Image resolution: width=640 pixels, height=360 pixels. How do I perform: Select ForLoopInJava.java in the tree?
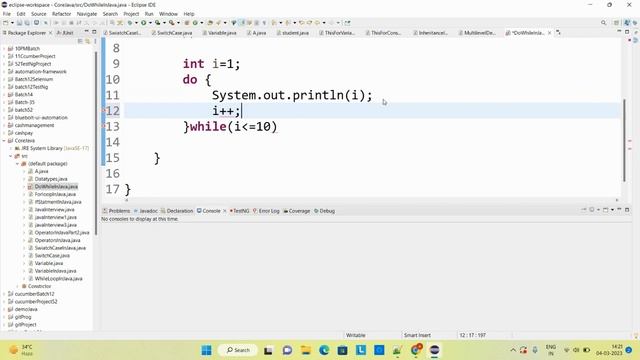coord(55,194)
